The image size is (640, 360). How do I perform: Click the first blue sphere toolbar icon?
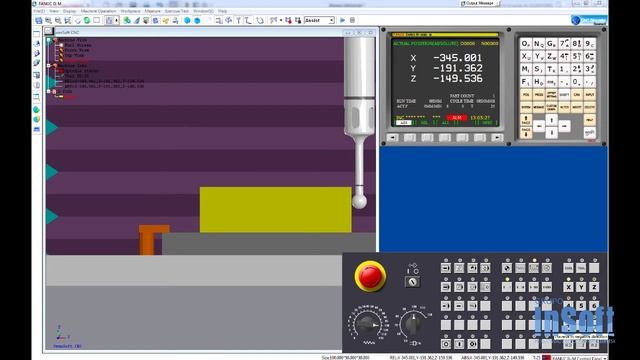[x=187, y=20]
